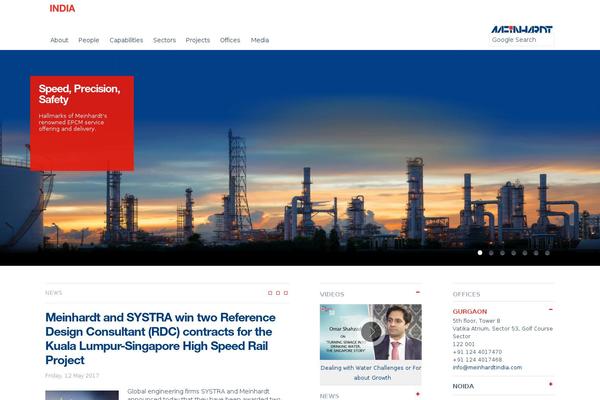Collapse the Gurgaon office details
The image size is (600, 400).
[x=551, y=309]
